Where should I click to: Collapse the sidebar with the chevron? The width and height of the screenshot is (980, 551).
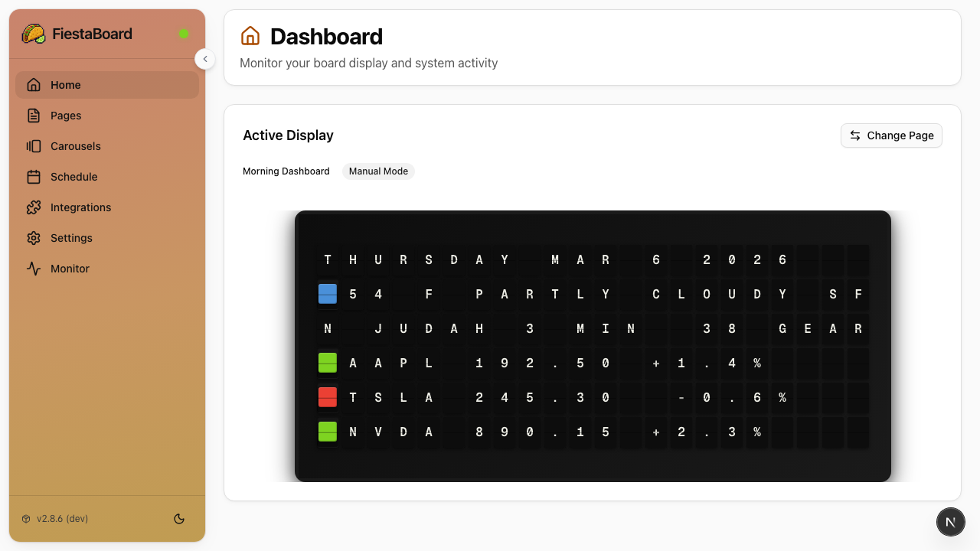pos(204,58)
